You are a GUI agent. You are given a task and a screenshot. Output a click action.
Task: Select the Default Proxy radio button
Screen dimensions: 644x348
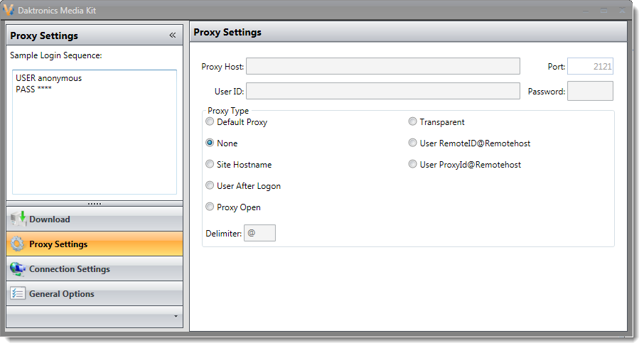(210, 122)
